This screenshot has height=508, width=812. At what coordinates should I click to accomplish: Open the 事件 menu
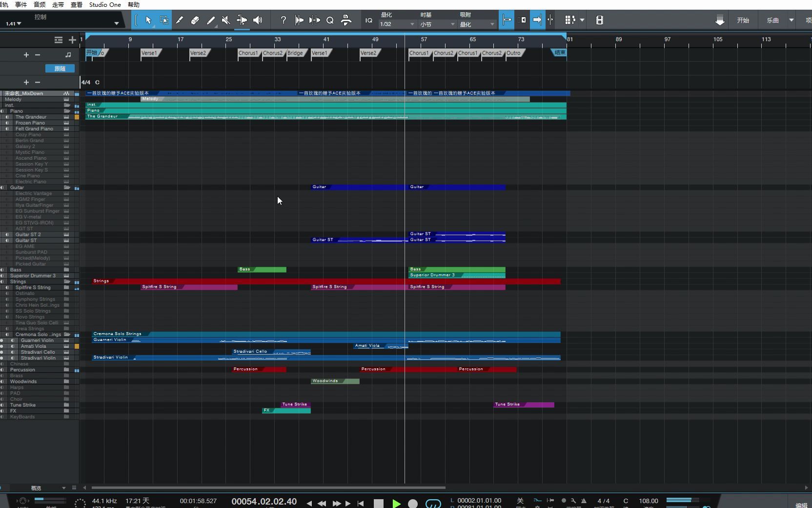coord(21,4)
